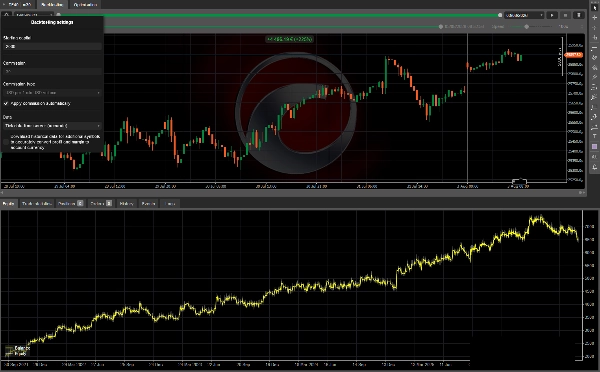Screen dimensions: 600x372
Task: Open the Equity tab
Action: pos(8,204)
